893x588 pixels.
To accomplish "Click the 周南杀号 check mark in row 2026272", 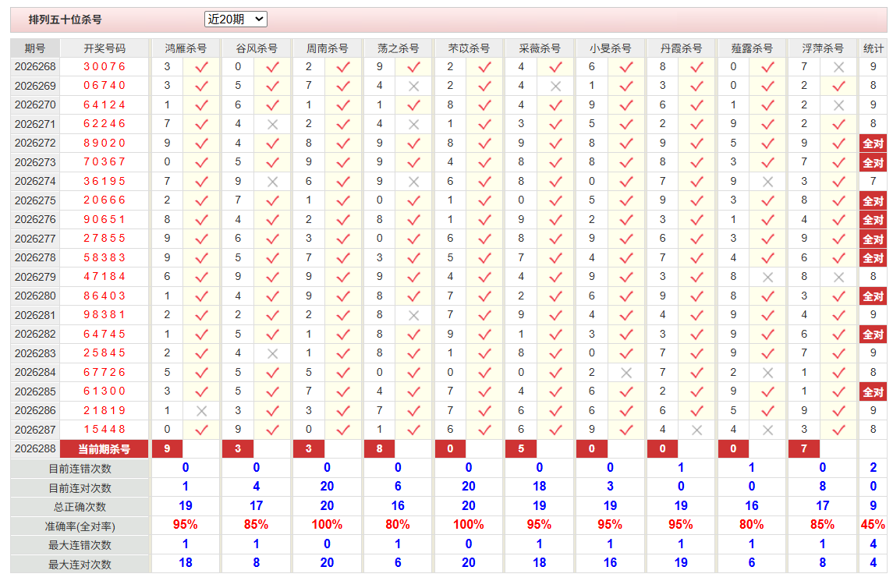I will pyautogui.click(x=343, y=143).
